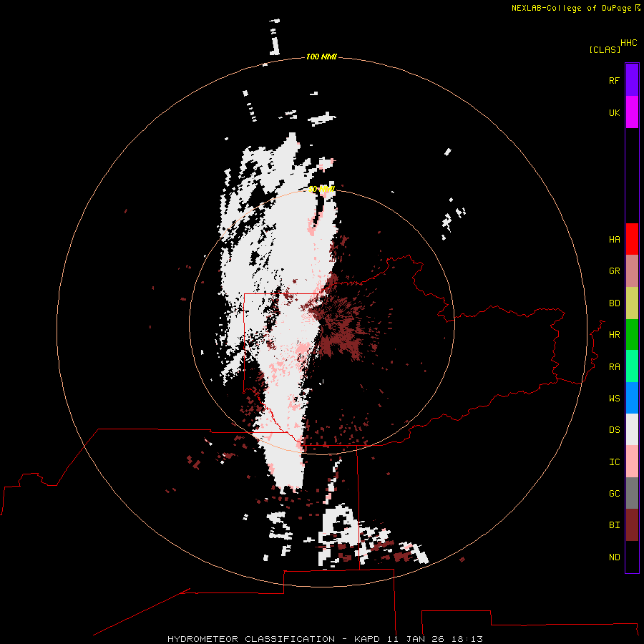Click the IC legend label

coord(614,462)
